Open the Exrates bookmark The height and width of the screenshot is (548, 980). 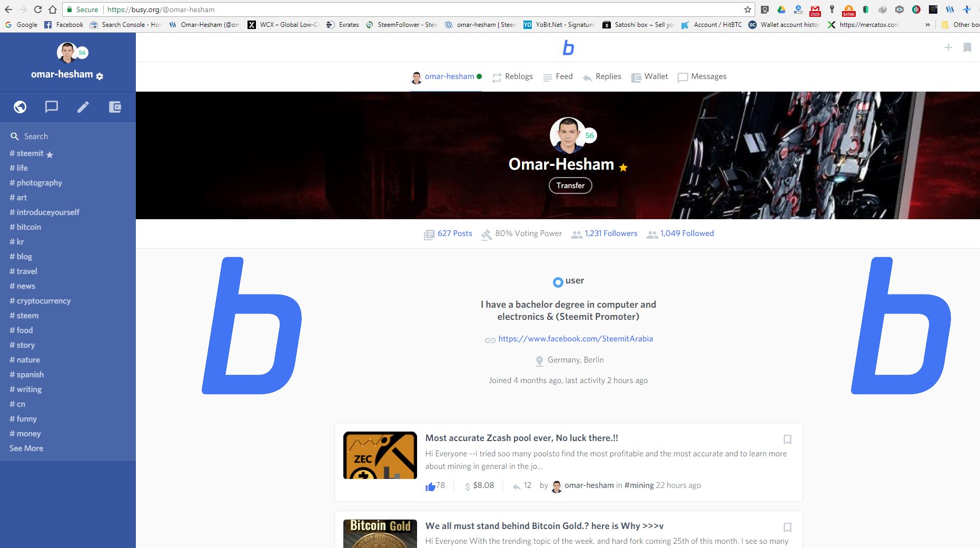343,25
